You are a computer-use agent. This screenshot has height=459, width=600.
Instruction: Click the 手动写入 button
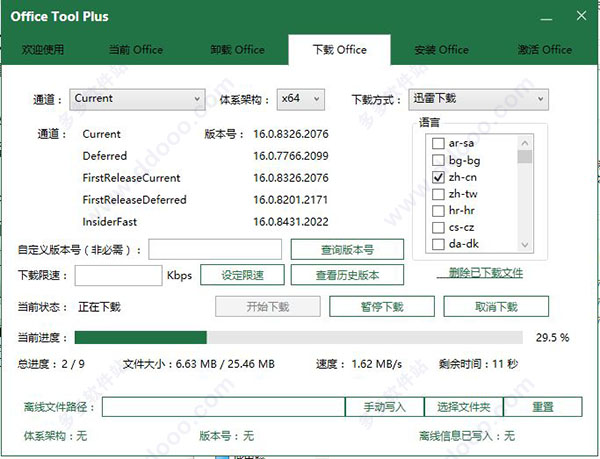[385, 407]
